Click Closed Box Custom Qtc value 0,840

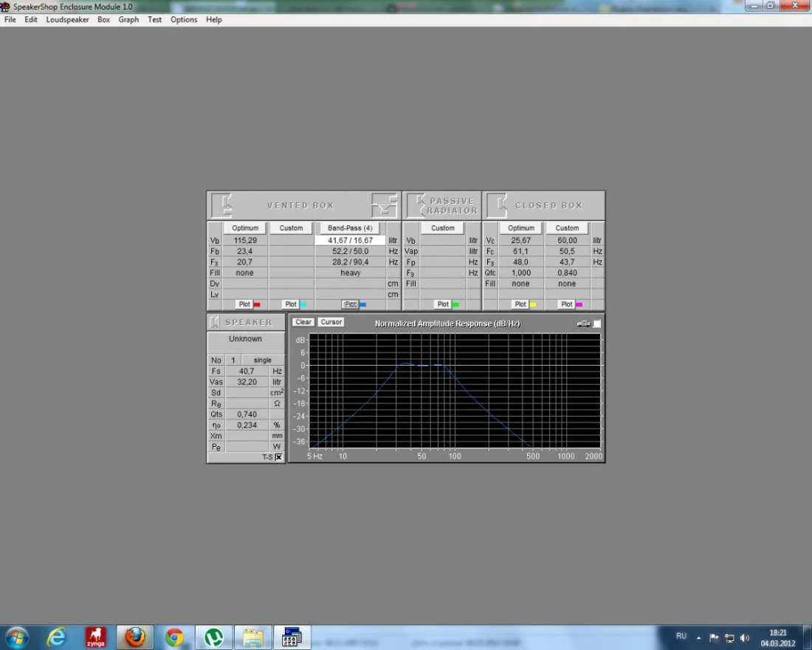pos(567,273)
